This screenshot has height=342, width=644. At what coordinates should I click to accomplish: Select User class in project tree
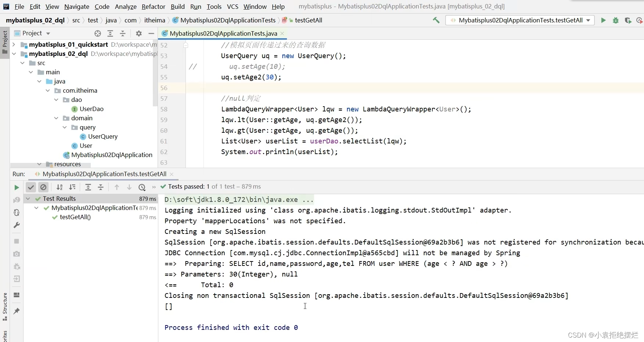86,146
